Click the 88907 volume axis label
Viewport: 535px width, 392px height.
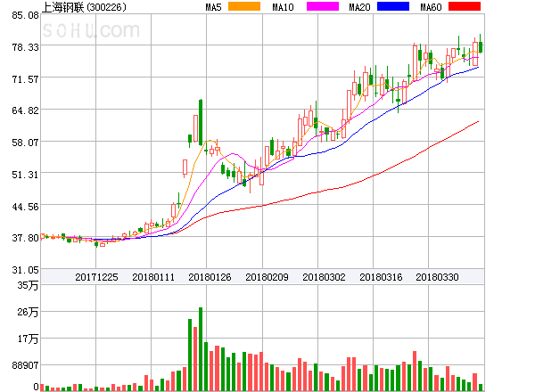click(x=25, y=365)
